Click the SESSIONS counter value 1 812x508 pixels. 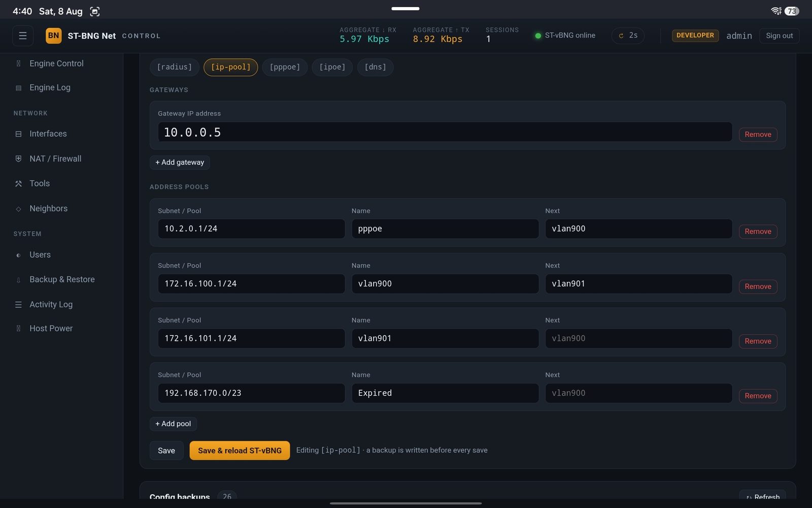click(x=488, y=39)
